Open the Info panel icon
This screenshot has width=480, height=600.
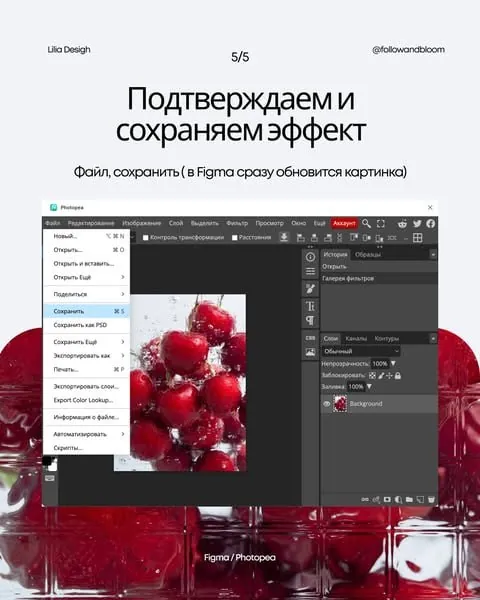point(310,257)
